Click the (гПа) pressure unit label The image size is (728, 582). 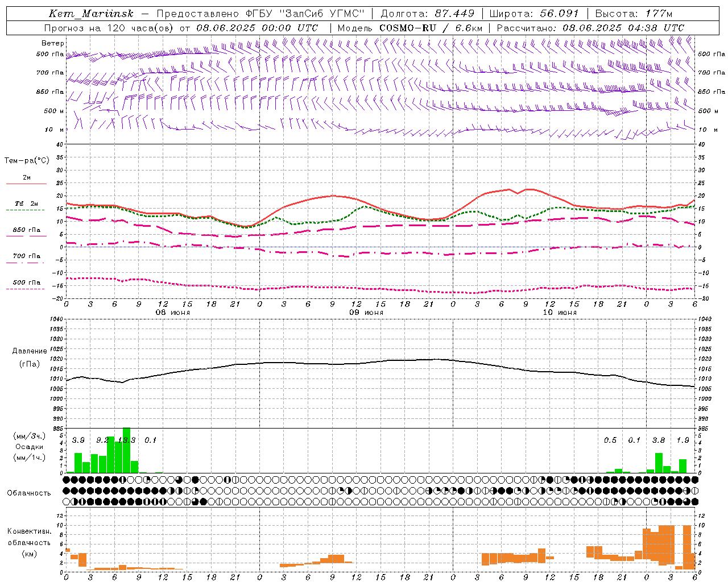click(30, 364)
